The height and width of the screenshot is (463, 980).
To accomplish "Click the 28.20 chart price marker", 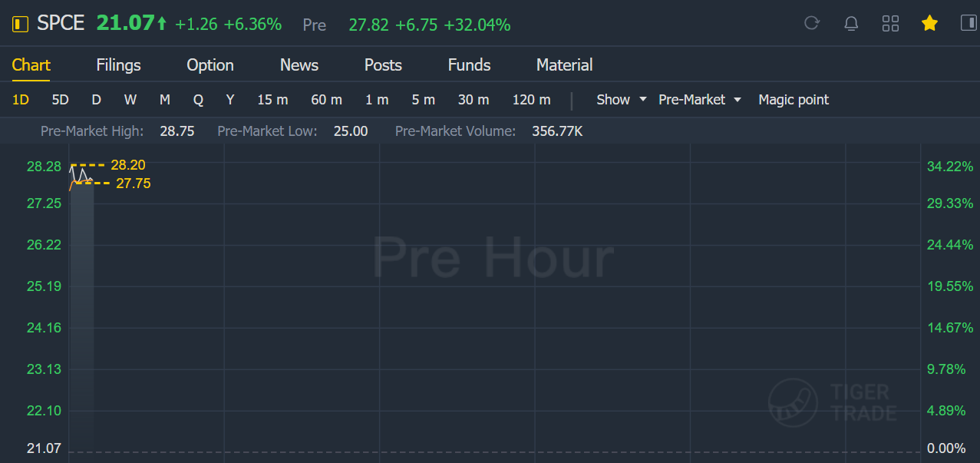I will (128, 165).
